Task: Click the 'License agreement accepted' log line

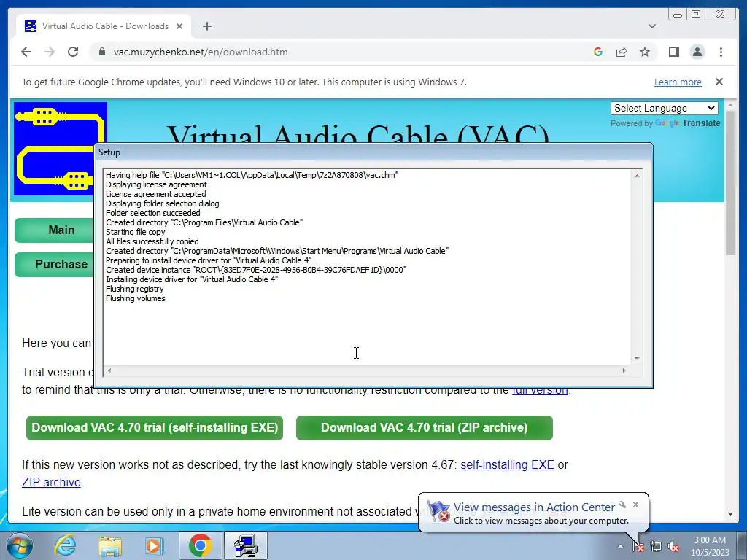Action: pos(156,194)
